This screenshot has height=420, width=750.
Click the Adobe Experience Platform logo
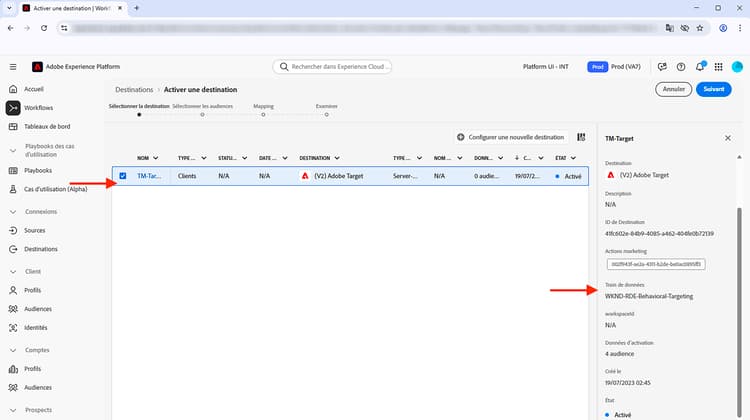[x=37, y=66]
